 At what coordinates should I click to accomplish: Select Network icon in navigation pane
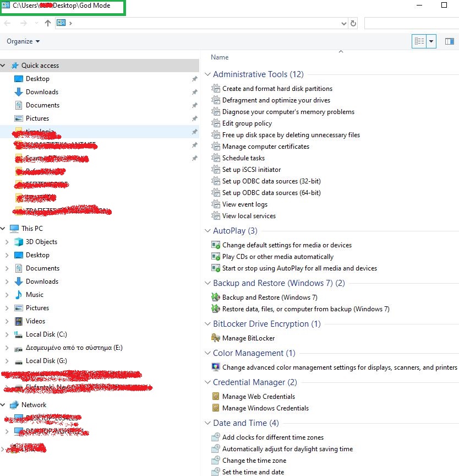[14, 405]
